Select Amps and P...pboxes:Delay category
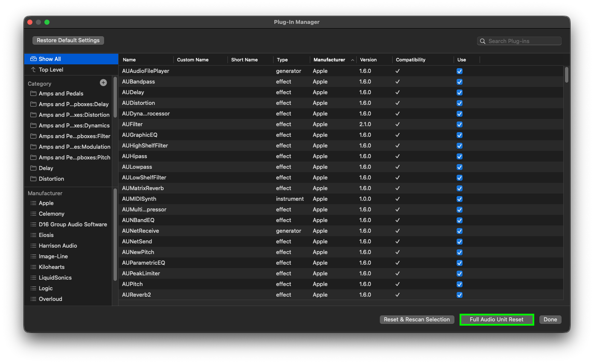Screen dimensions: 594x364 (x=74, y=104)
